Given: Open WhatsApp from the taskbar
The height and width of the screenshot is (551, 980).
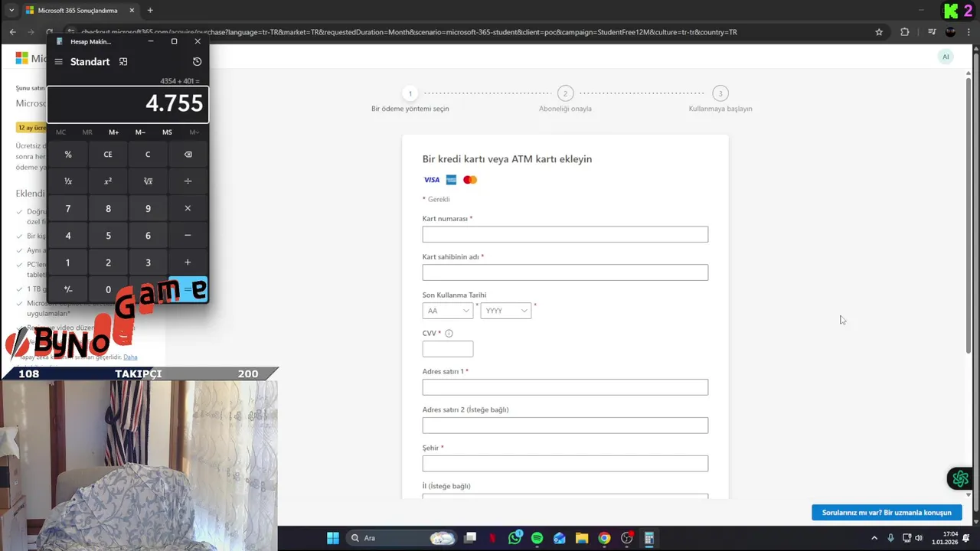Looking at the screenshot, I should click(x=514, y=538).
